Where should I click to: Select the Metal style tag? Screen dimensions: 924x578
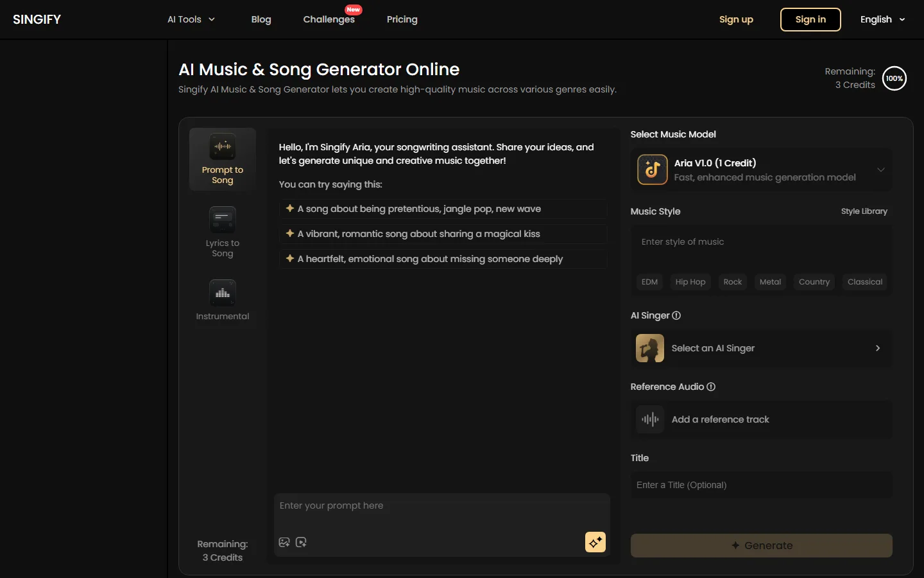tap(770, 282)
